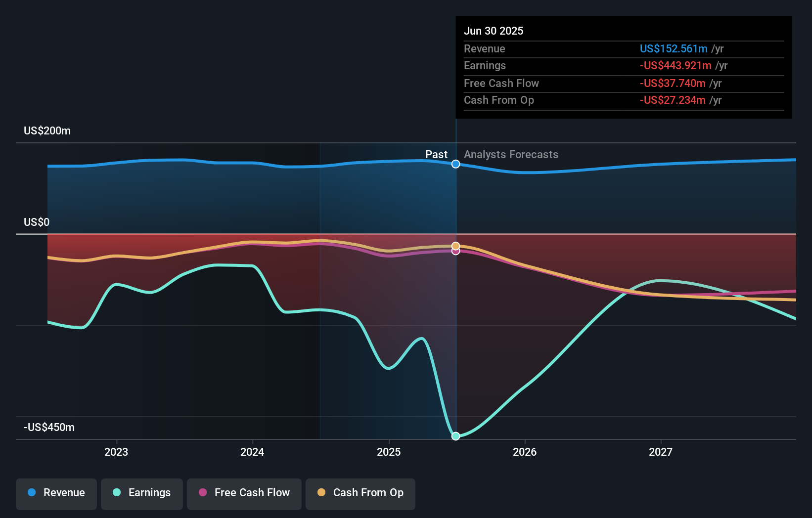Click the Free Cash Flow marker on divider line
812x518 pixels.
coord(455,251)
